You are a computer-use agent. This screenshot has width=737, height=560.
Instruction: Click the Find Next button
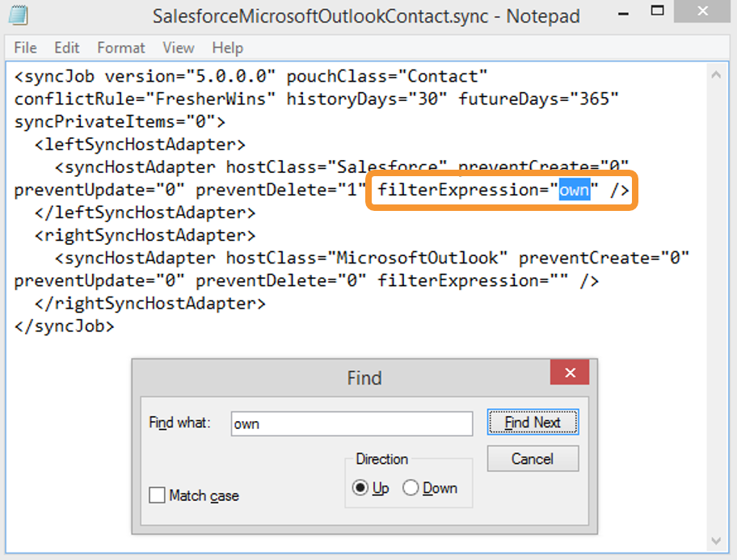click(x=533, y=422)
